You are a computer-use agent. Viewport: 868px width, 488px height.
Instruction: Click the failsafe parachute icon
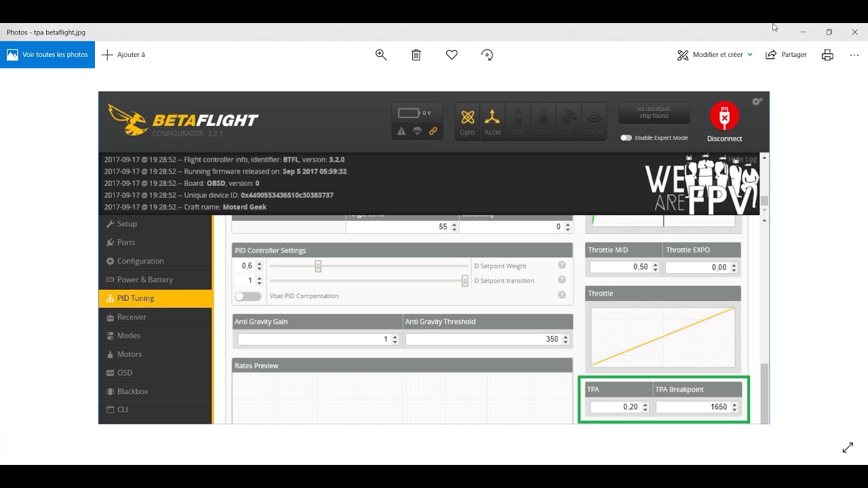[417, 131]
